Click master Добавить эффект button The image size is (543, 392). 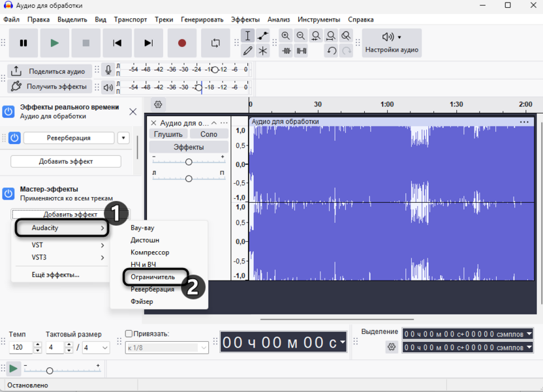[x=70, y=215]
